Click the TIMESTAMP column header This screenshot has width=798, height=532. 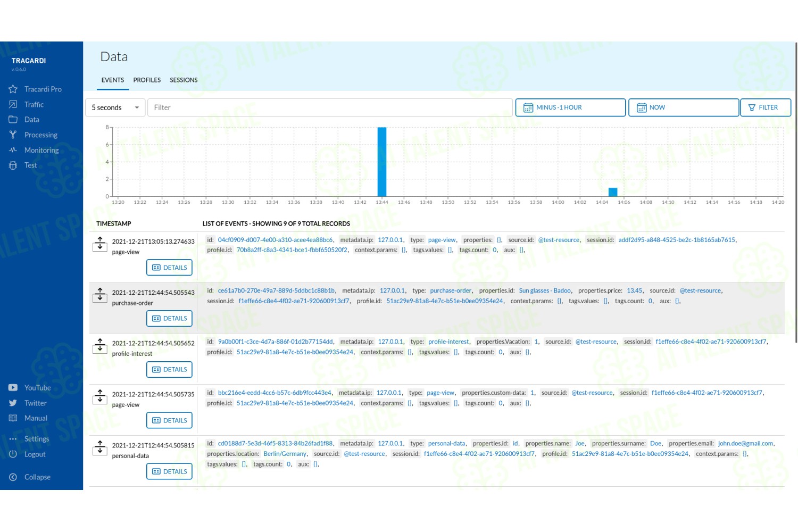(x=114, y=224)
